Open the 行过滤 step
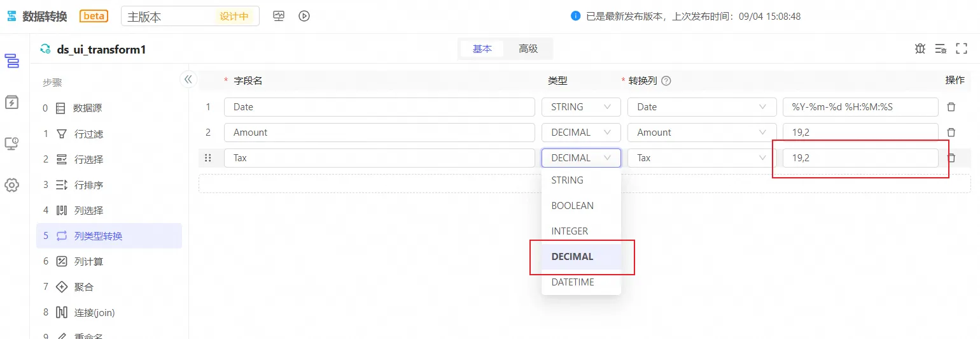980x339 pixels. coord(88,134)
